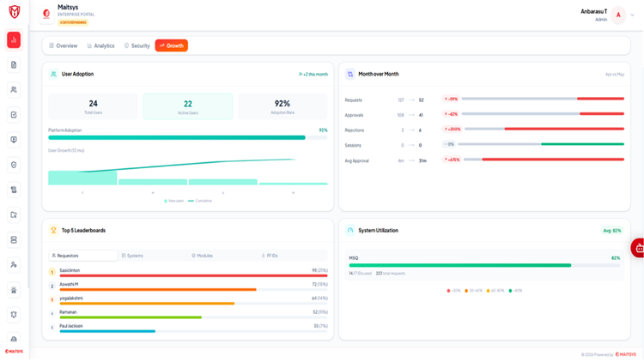Open the stacked server sidebar icon

tap(14, 240)
